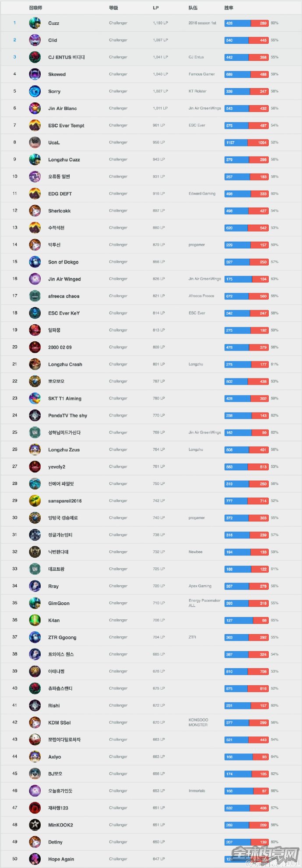Click the Edward Gaming team label
Image resolution: width=302 pixels, height=868 pixels.
[x=202, y=194]
